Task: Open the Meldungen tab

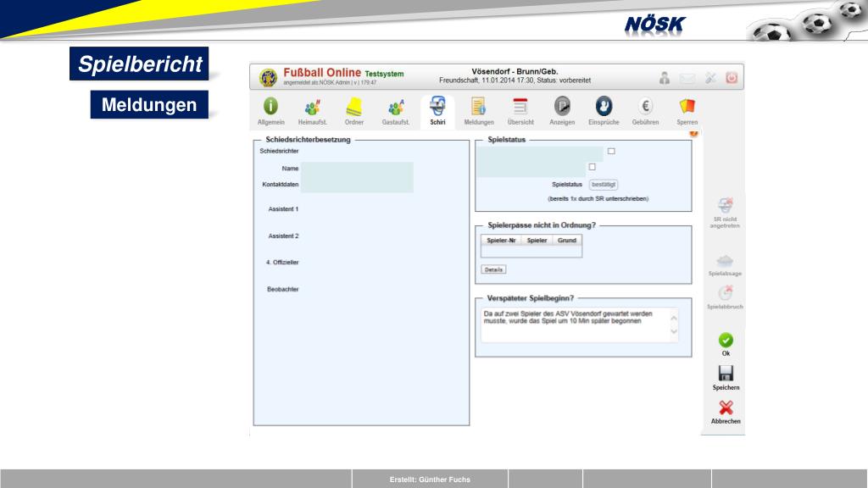Action: [479, 111]
